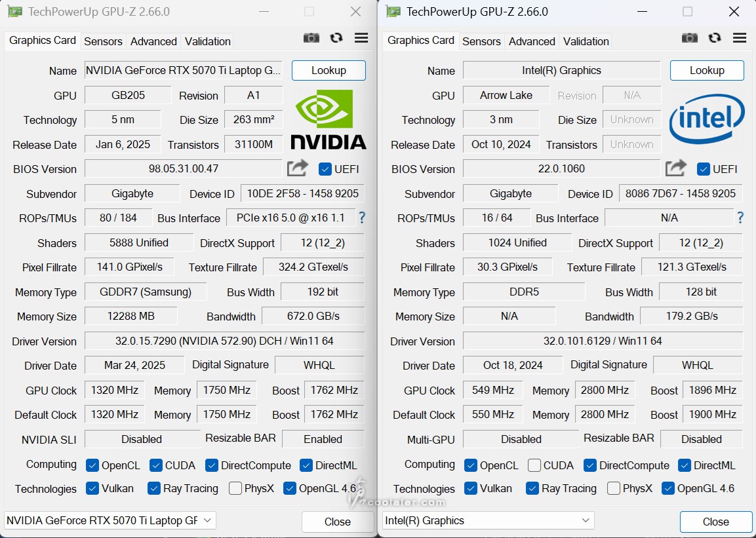Click the GB205 GPU value
The image size is (756, 538).
(128, 95)
